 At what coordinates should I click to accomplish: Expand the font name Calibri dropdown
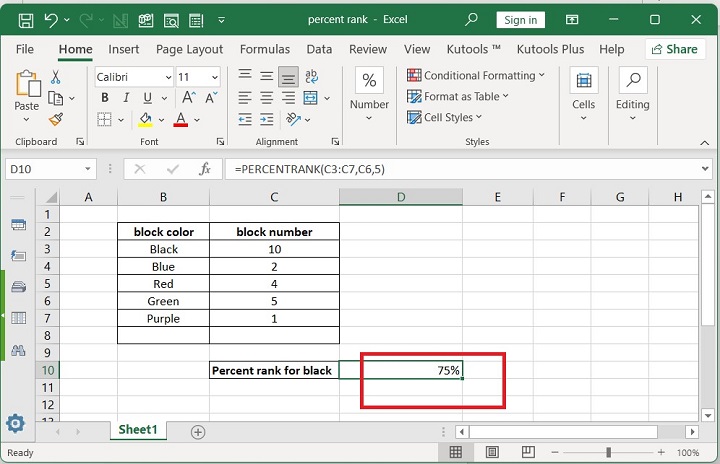pyautogui.click(x=166, y=77)
